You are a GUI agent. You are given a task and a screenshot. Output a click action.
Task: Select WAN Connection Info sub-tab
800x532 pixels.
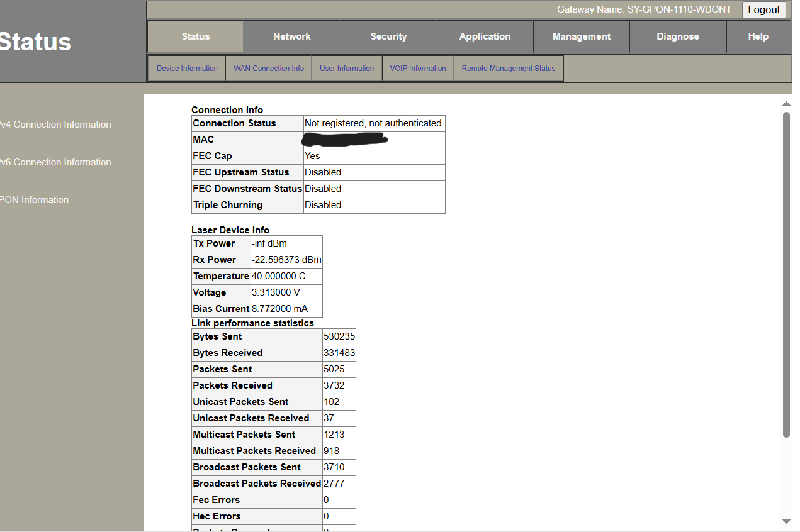pyautogui.click(x=269, y=69)
